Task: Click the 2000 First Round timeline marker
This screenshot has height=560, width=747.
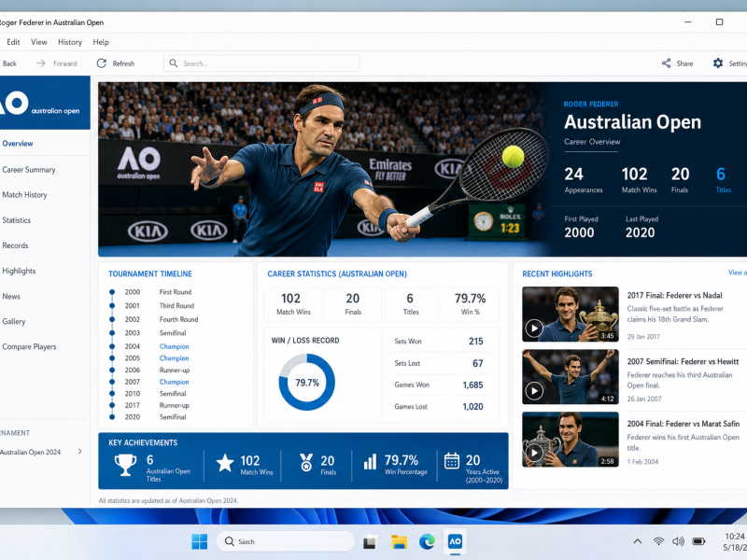Action: click(x=112, y=292)
